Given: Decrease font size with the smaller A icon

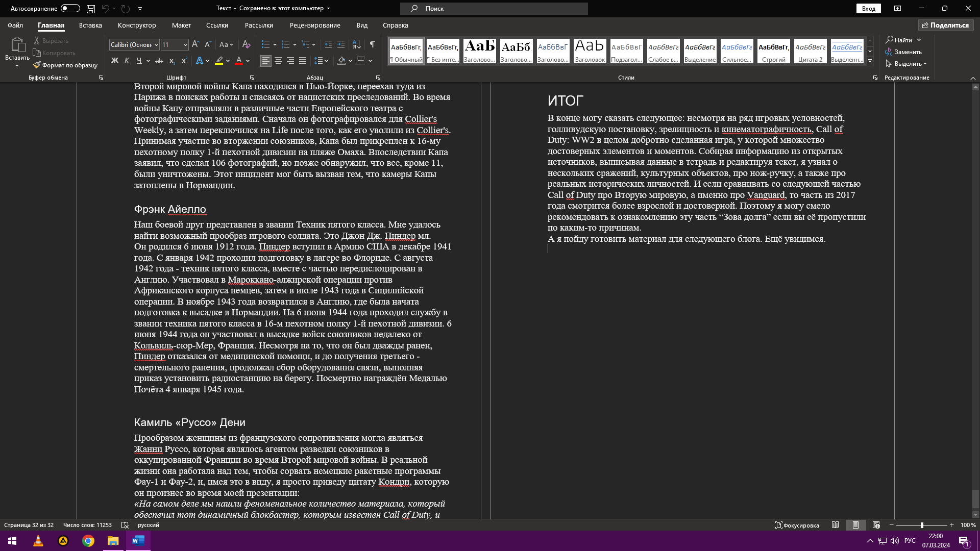Looking at the screenshot, I should 208,44.
